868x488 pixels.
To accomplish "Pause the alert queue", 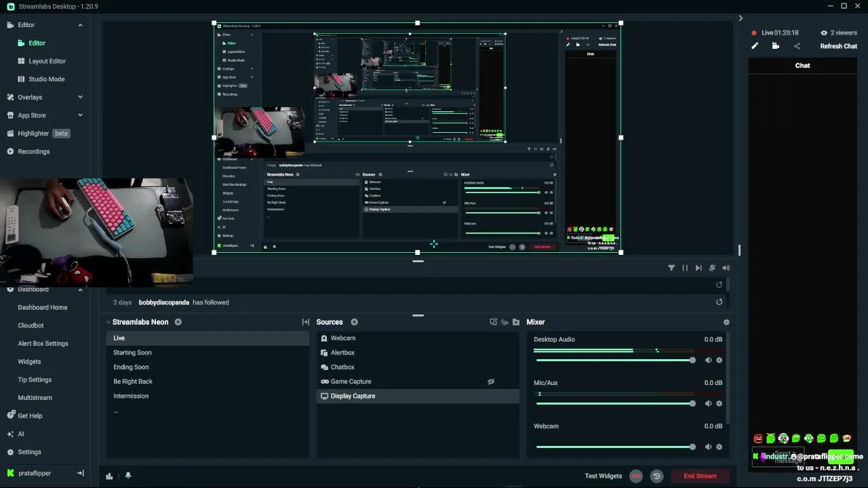I will tap(685, 268).
